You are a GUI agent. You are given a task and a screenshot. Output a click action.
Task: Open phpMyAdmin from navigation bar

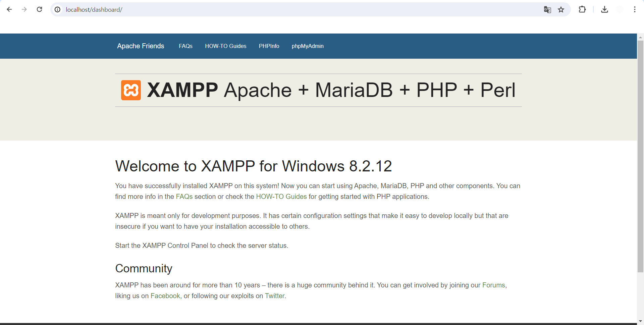point(308,46)
